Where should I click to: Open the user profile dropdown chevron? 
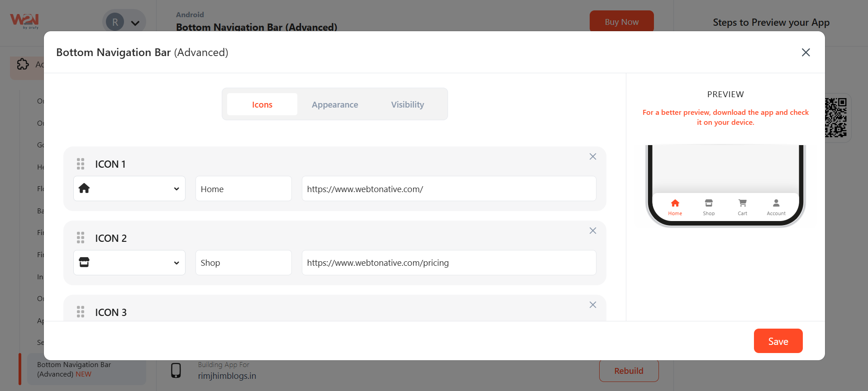pyautogui.click(x=135, y=23)
